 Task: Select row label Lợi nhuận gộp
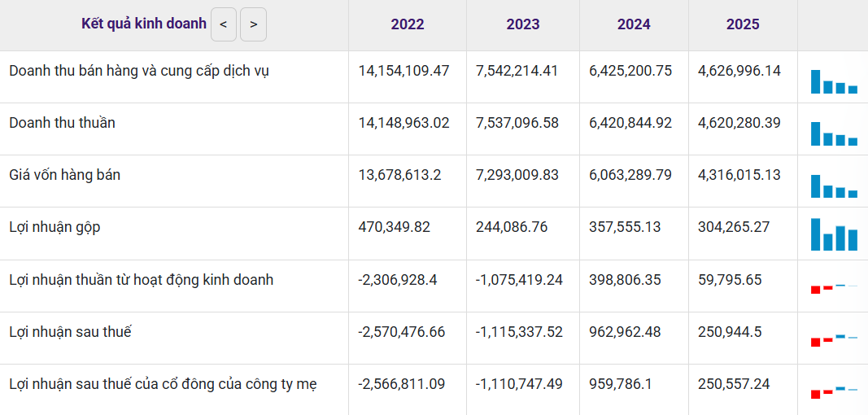55,228
